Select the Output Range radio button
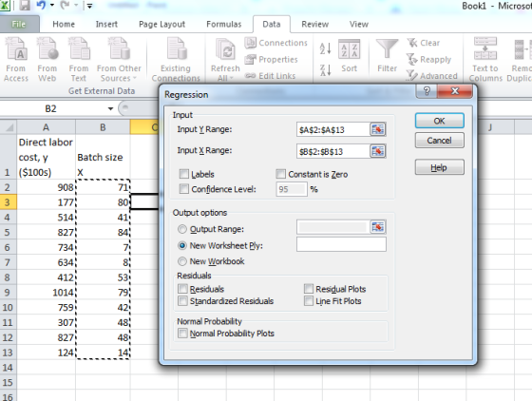This screenshot has height=401, width=532. [x=182, y=229]
